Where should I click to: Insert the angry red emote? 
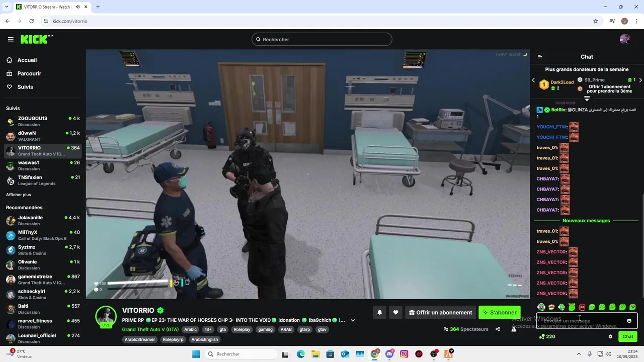tap(582, 307)
